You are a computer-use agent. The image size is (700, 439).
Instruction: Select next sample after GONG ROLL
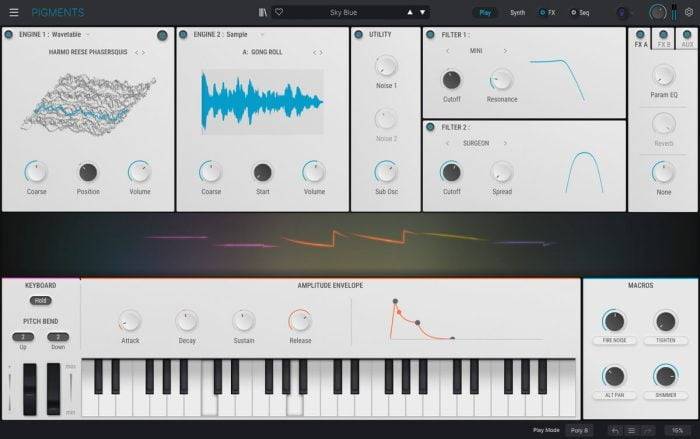coord(321,52)
